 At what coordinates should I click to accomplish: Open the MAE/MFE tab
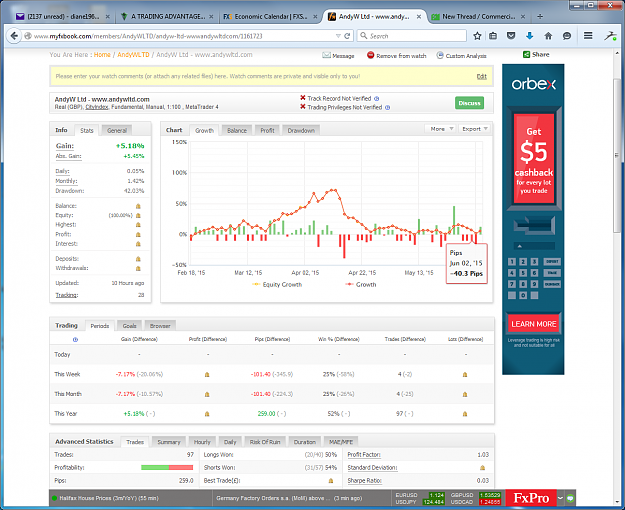click(x=341, y=442)
